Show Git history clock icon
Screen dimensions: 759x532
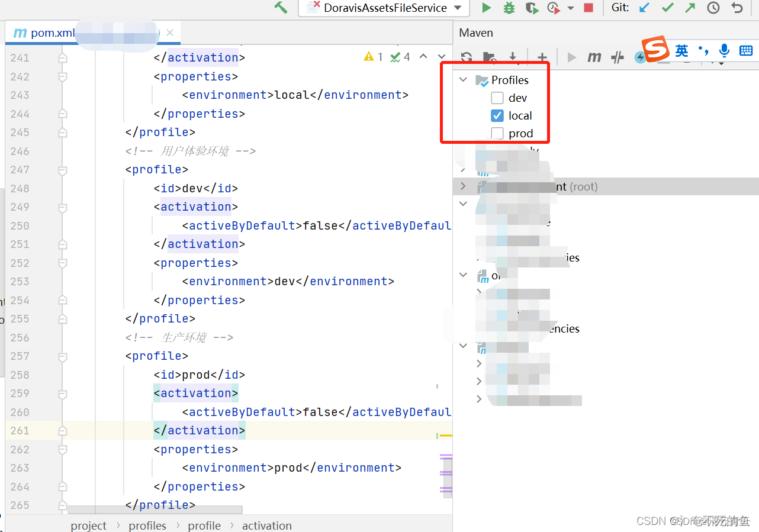(x=713, y=8)
